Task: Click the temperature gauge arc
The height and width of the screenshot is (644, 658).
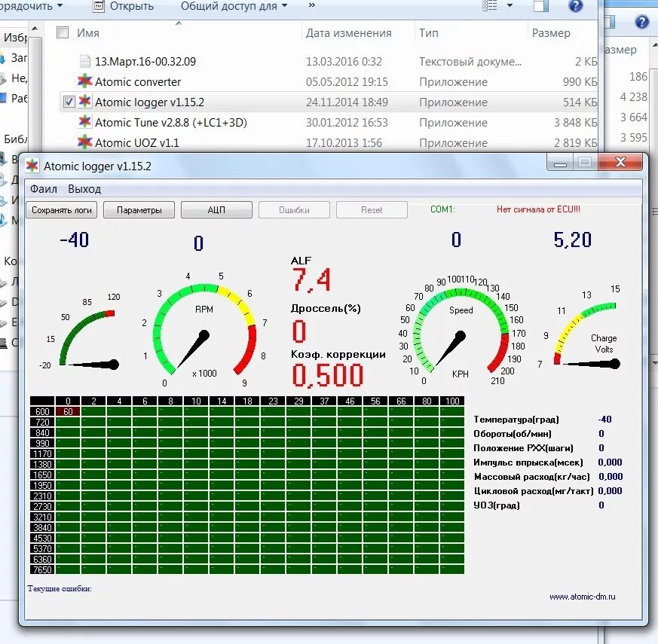Action: tap(86, 338)
